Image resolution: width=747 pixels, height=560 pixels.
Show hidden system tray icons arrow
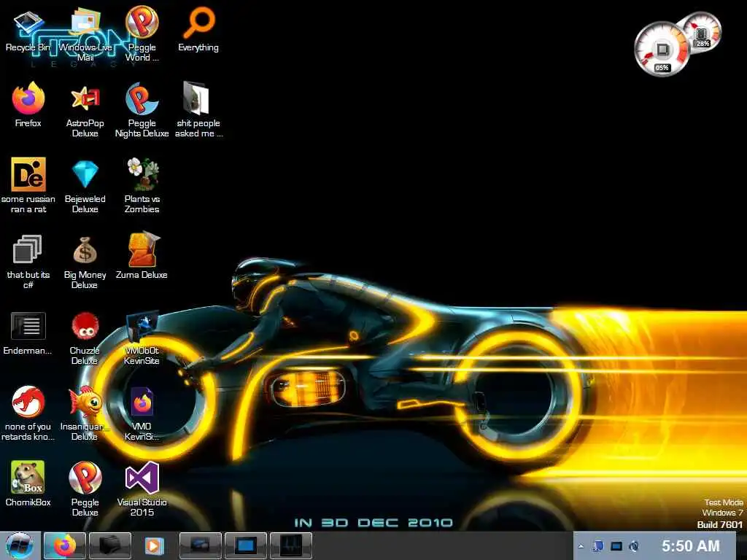coord(581,546)
